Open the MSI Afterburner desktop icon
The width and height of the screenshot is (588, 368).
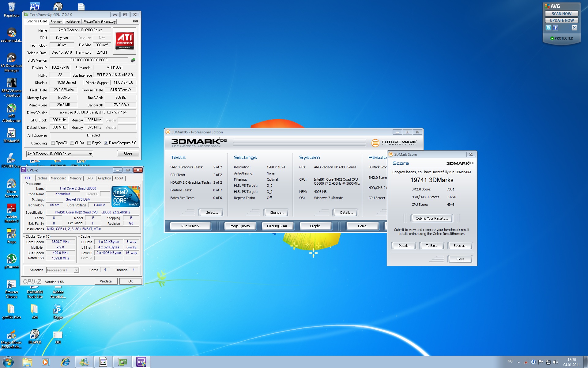pos(11,113)
